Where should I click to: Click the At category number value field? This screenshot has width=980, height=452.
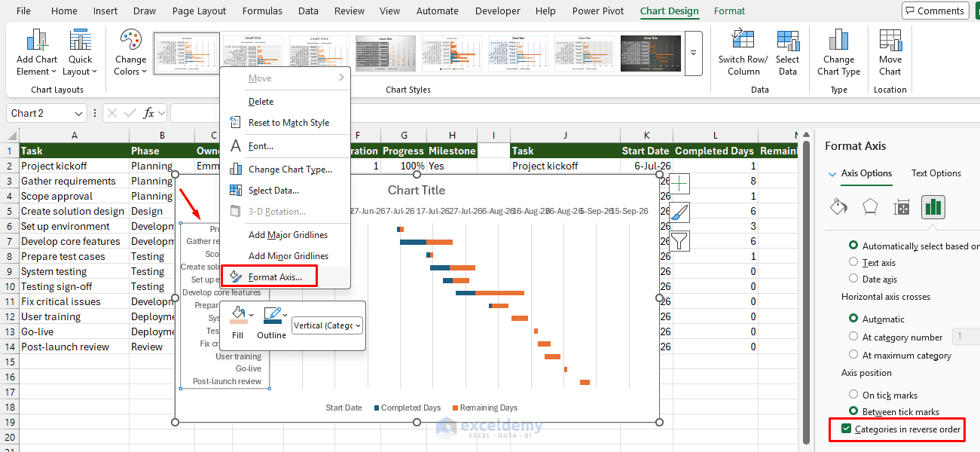[x=967, y=337]
